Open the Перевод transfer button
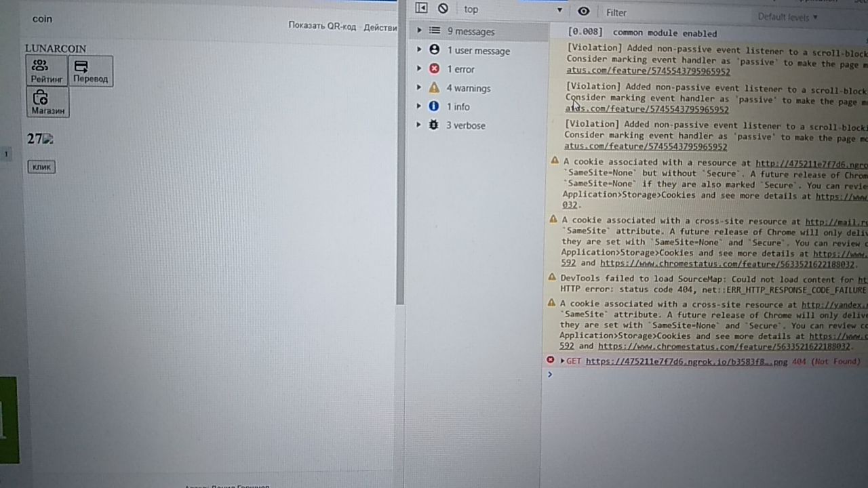The image size is (868, 488). click(x=90, y=70)
